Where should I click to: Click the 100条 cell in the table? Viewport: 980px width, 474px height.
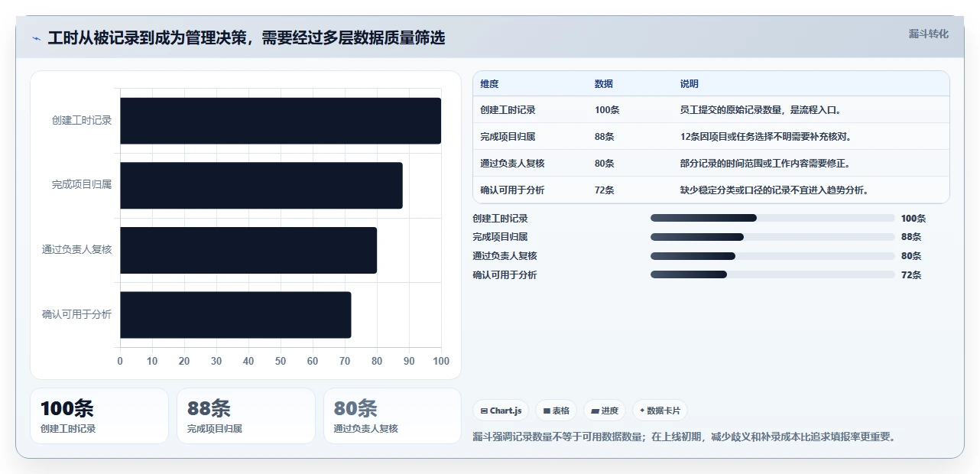click(x=607, y=110)
